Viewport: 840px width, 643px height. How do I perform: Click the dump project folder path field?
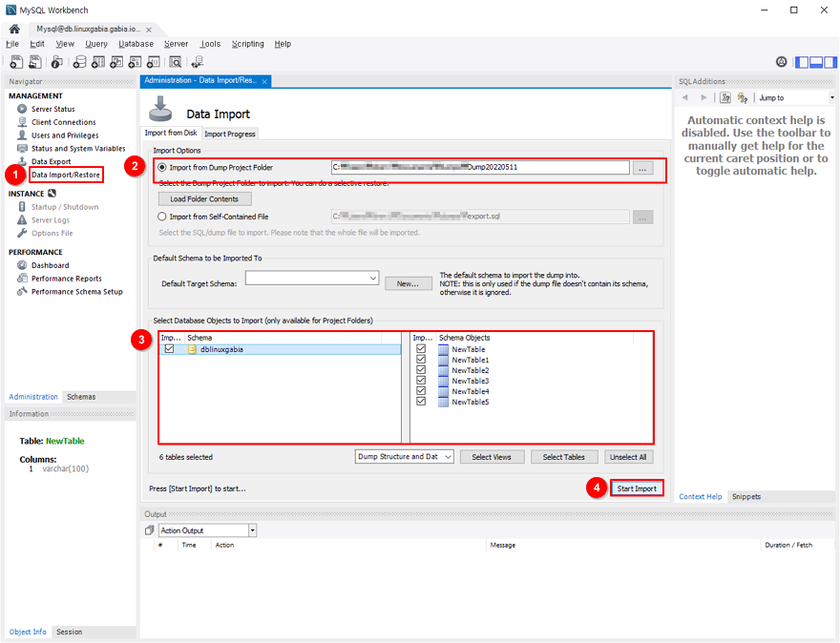[480, 167]
